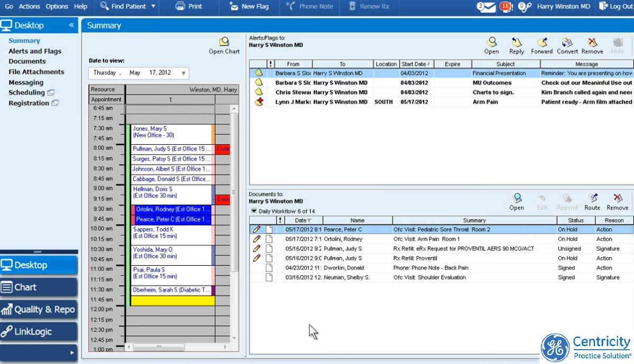This screenshot has width=634, height=364.
Task: Click pencil icon on Ortolini, Rodney document
Action: 257,239
